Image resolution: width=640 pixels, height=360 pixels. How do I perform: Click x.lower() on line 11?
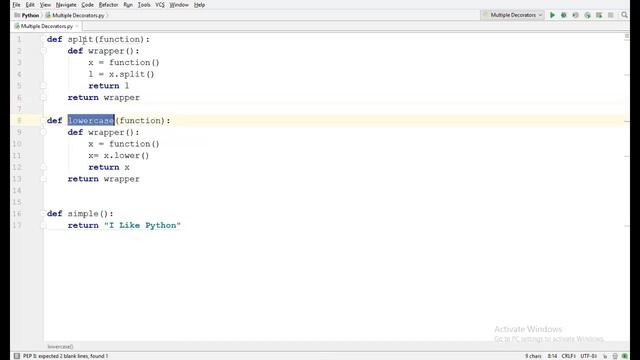(126, 156)
